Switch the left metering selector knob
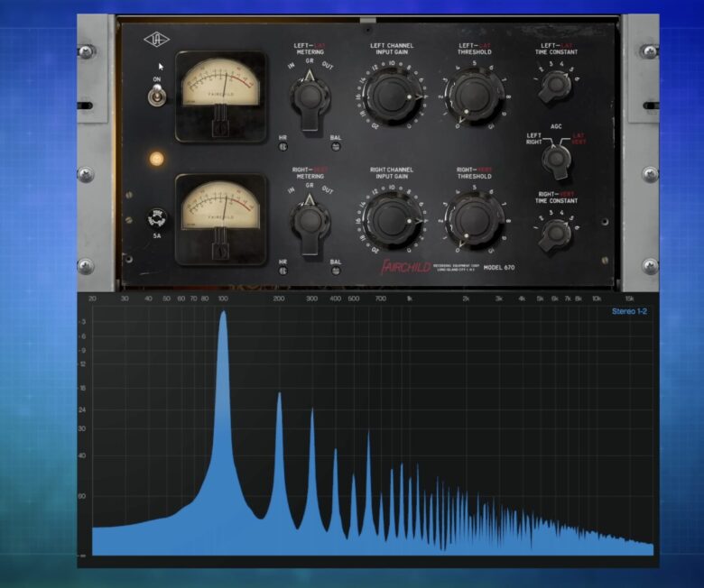The image size is (704, 588). 310,98
